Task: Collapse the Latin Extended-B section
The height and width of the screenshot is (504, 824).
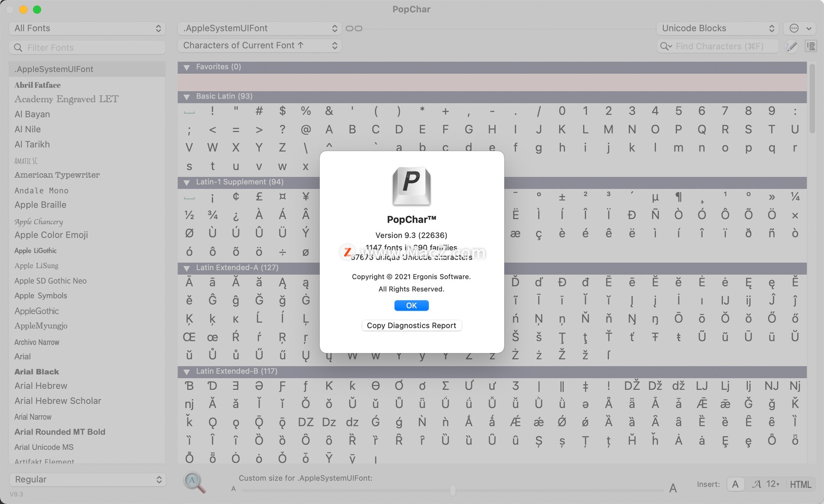Action: pyautogui.click(x=187, y=372)
